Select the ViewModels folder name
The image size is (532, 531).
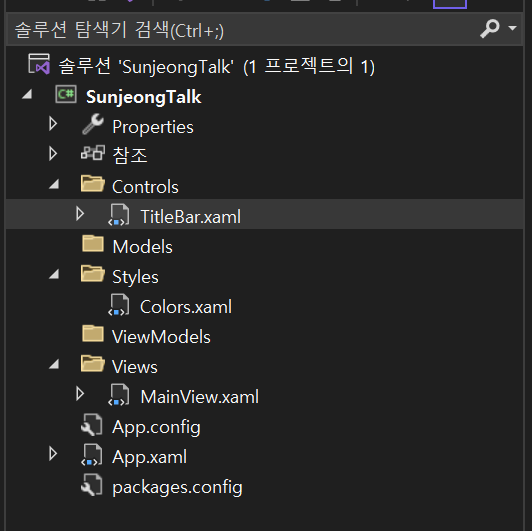pos(161,337)
